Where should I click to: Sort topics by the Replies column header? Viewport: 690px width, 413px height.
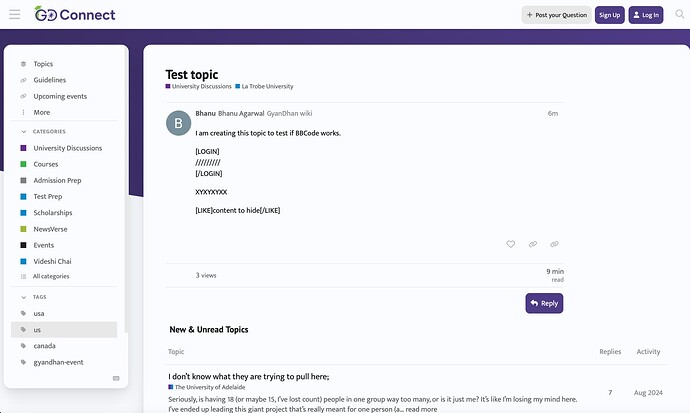[x=610, y=351]
